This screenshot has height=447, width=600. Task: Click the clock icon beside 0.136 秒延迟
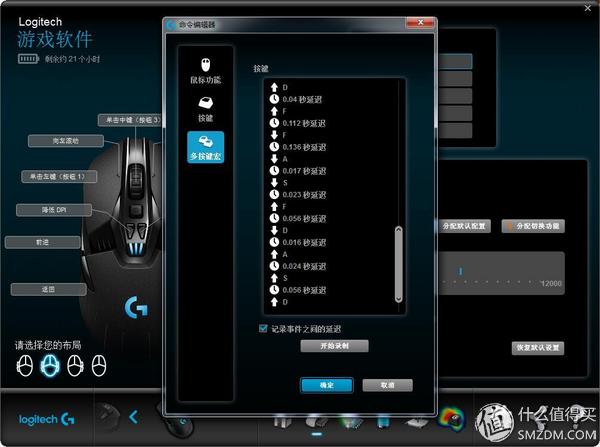click(x=274, y=147)
